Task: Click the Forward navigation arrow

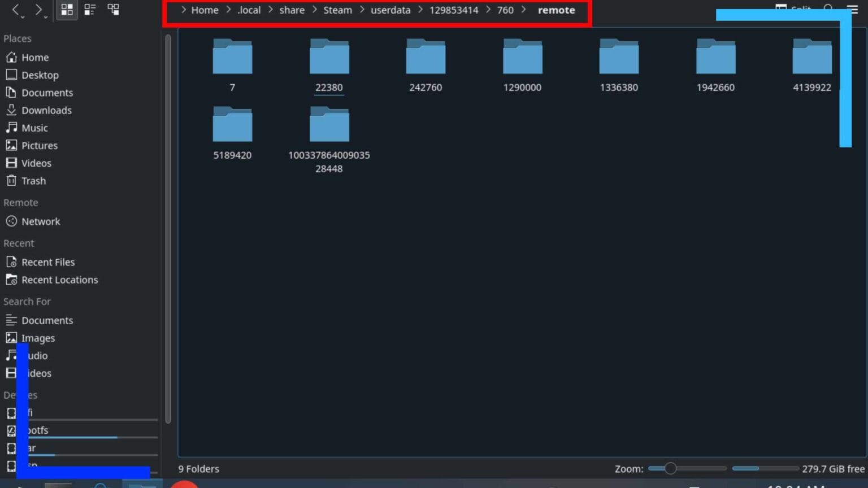Action: (38, 10)
